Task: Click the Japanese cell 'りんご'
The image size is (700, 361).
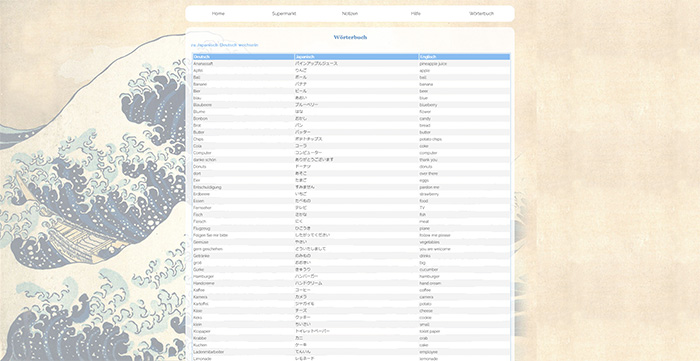Action: [x=301, y=71]
